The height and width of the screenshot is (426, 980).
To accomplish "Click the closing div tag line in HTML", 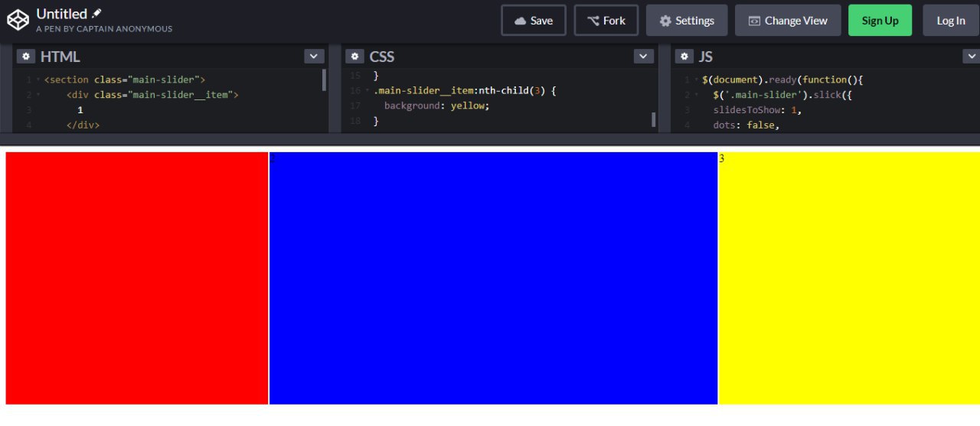I will (x=83, y=125).
